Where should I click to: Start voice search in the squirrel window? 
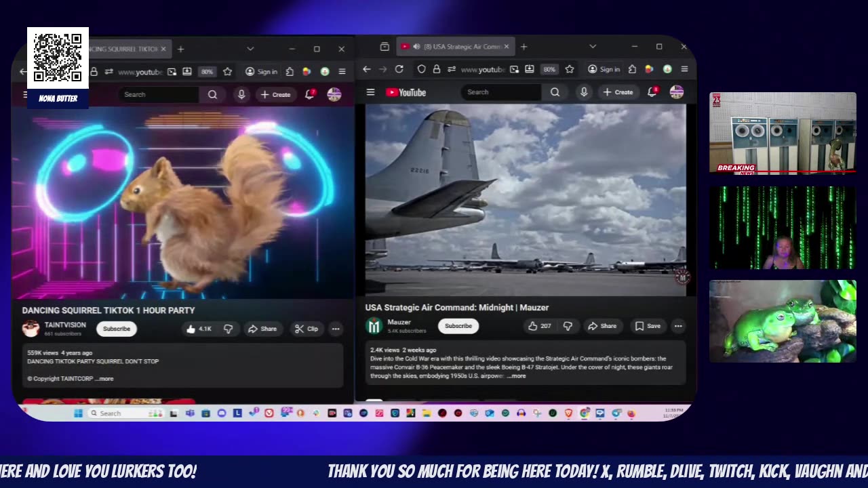point(241,95)
